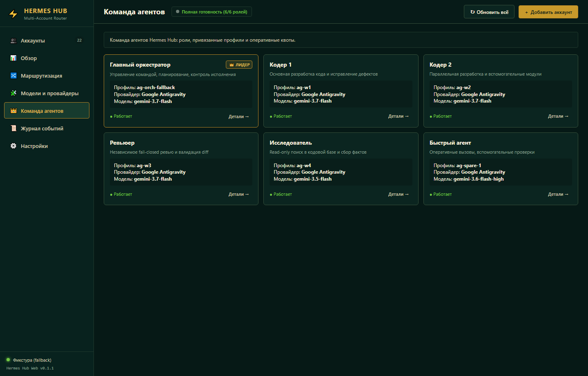Click the Фикстура (fallback) status indicator
The image size is (588, 376).
[x=29, y=360]
